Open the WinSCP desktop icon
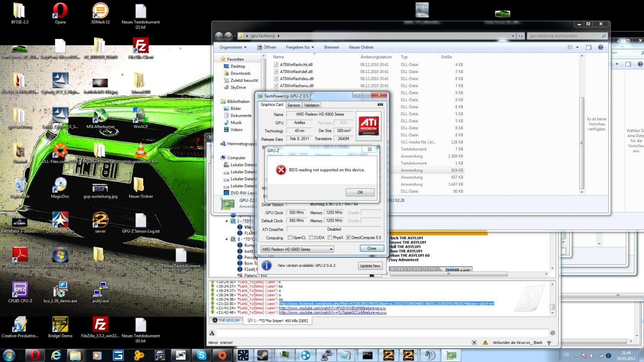The width and height of the screenshot is (644, 362). pyautogui.click(x=141, y=118)
